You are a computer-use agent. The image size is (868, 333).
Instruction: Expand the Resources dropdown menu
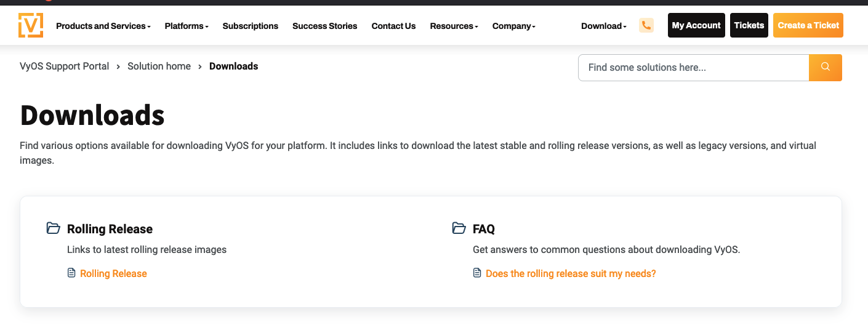[x=454, y=26]
